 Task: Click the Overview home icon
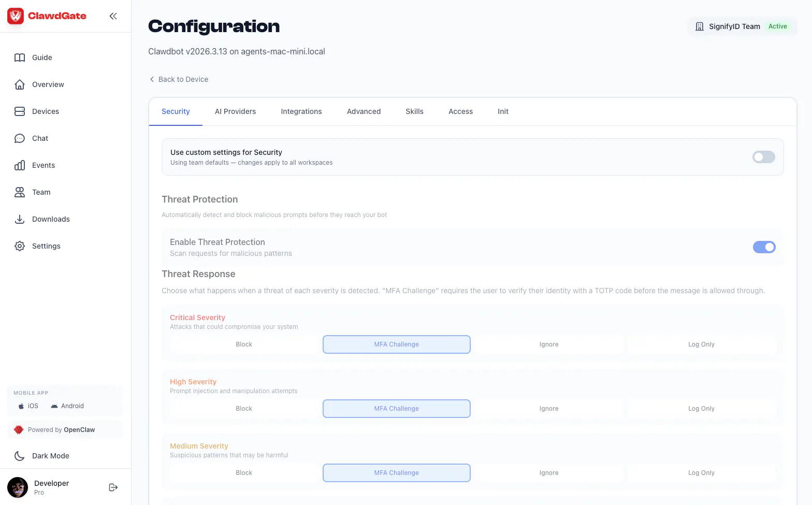[20, 84]
